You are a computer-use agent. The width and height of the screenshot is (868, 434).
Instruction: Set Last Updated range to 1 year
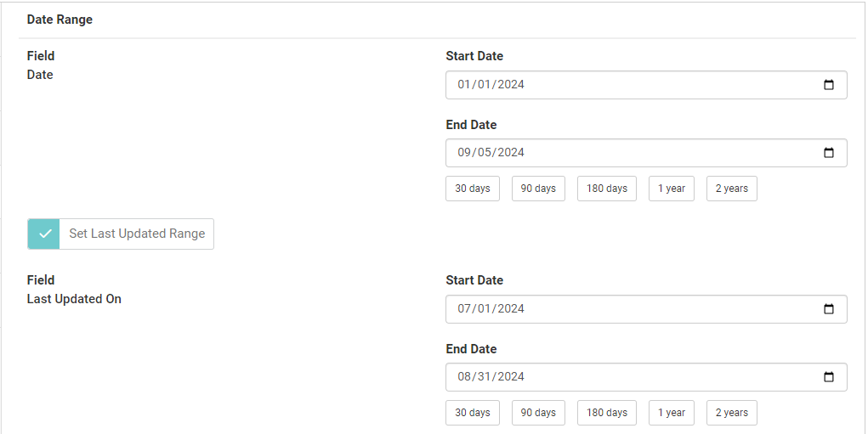coord(672,413)
